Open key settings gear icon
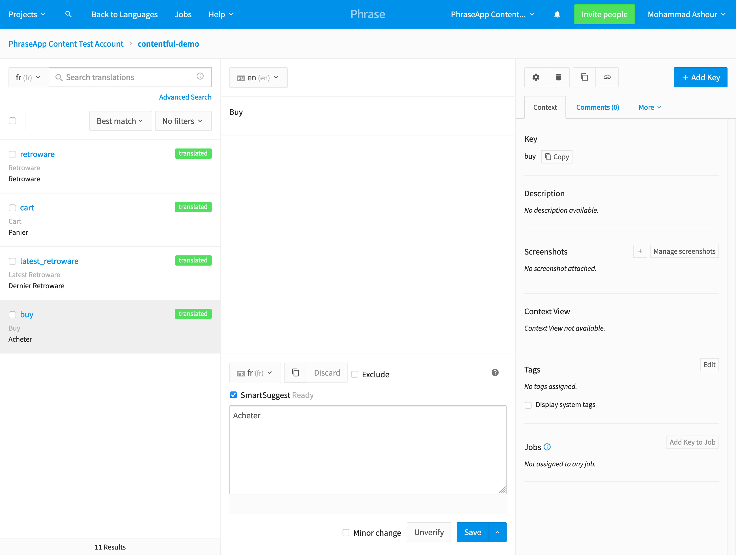The width and height of the screenshot is (736, 560). [536, 77]
